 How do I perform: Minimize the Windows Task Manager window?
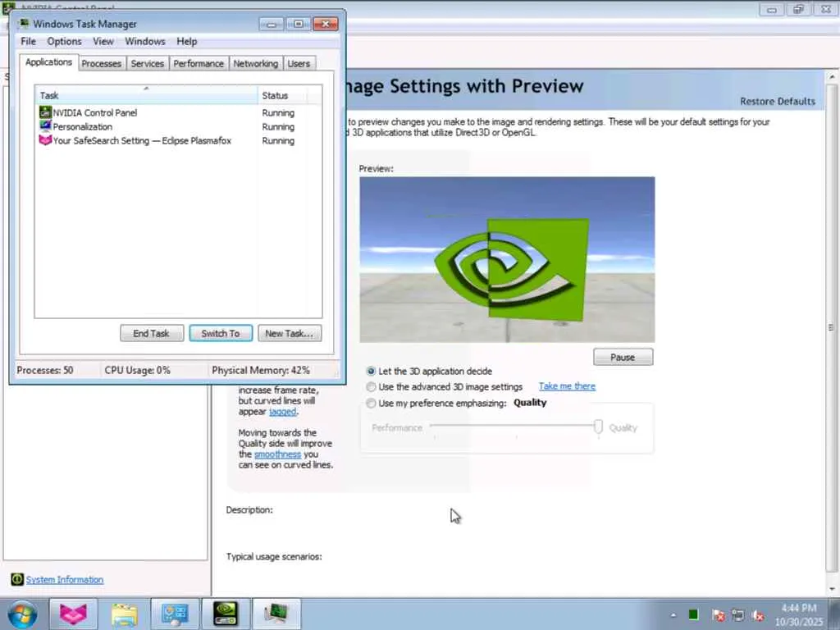point(272,24)
